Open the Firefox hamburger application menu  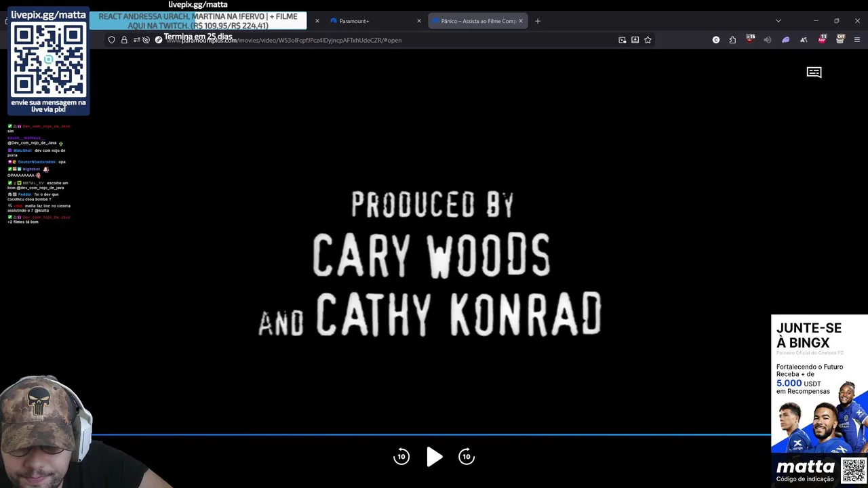click(x=857, y=40)
